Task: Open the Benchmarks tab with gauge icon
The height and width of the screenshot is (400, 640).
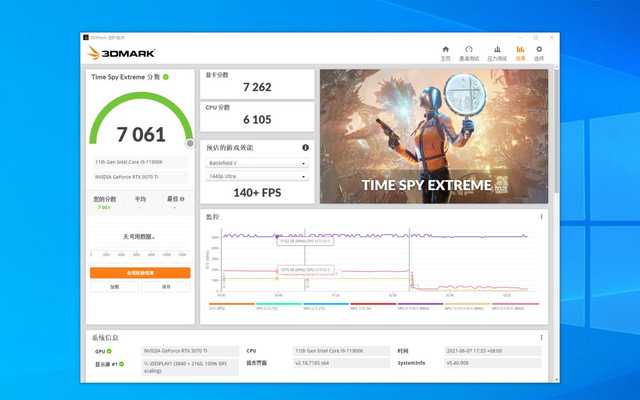Action: [x=469, y=53]
